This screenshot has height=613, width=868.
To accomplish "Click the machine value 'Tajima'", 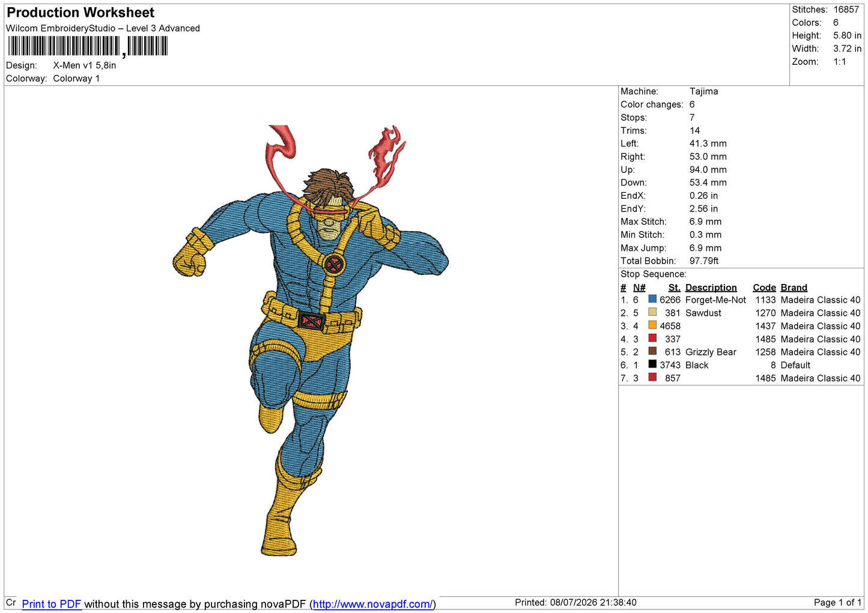I will coord(703,91).
